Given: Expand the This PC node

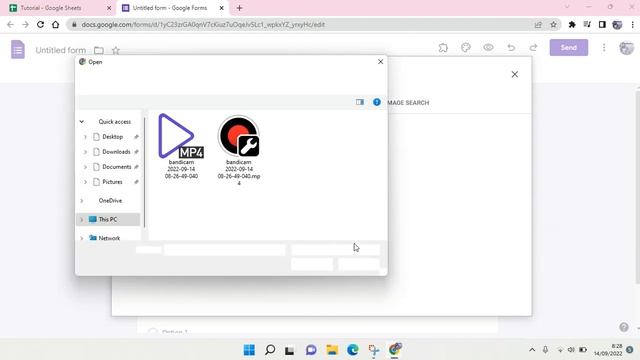Looking at the screenshot, I should point(82,220).
